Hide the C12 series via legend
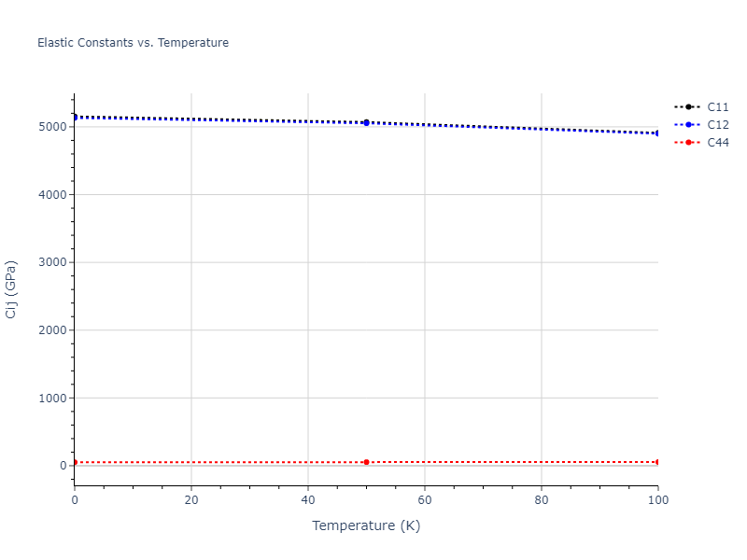 [x=717, y=124]
